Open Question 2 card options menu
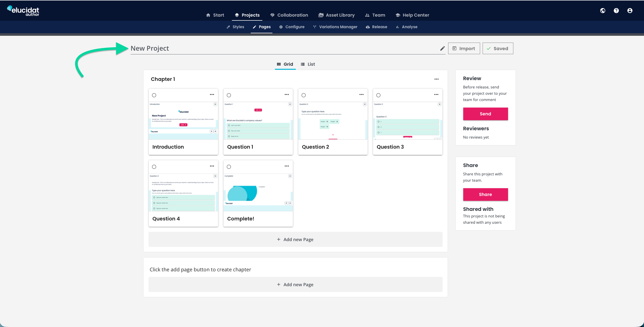 coord(362,94)
